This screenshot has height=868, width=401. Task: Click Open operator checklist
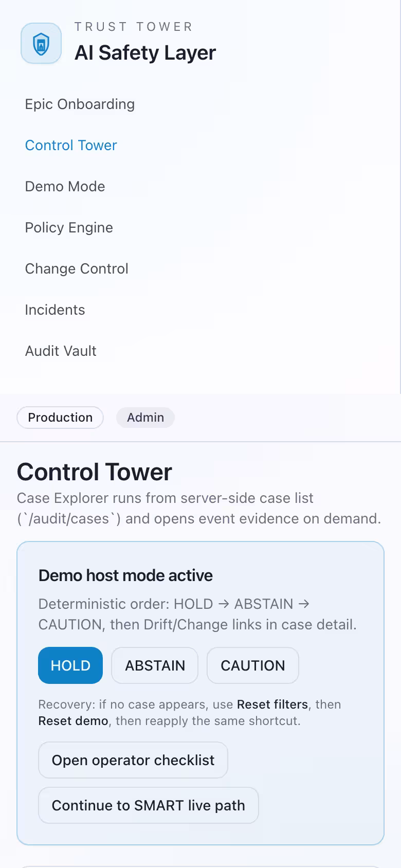(133, 760)
